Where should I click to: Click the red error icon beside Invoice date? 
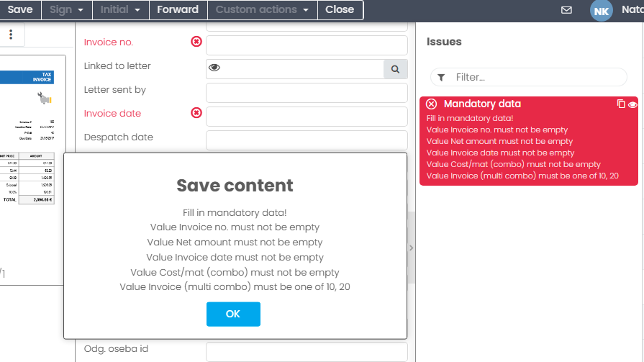click(x=196, y=113)
